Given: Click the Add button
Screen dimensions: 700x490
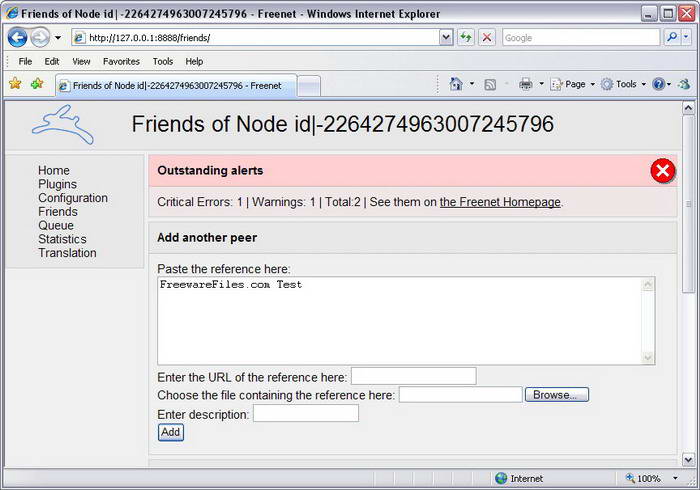Looking at the screenshot, I should click(x=171, y=432).
